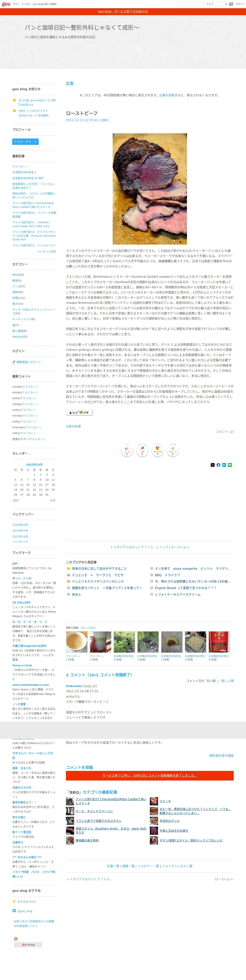Screen dimensions: 246x980
Task: Open the ウェブ search scope dropdown
Action: [x=216, y=4]
